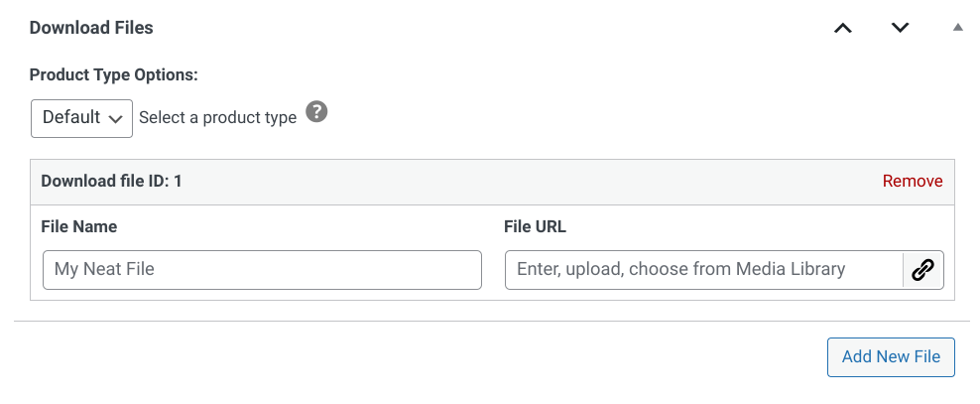The width and height of the screenshot is (980, 404).
Task: Focus the File Name input field
Action: [x=262, y=270]
